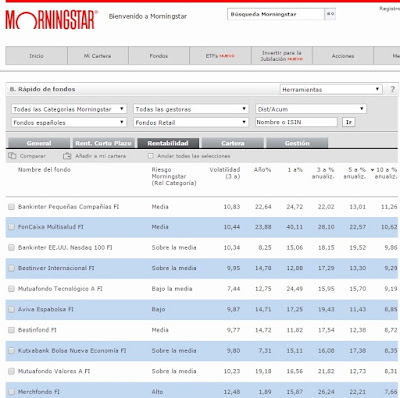The height and width of the screenshot is (398, 400).
Task: Open the Mi Cartera menu item
Action: (98, 56)
